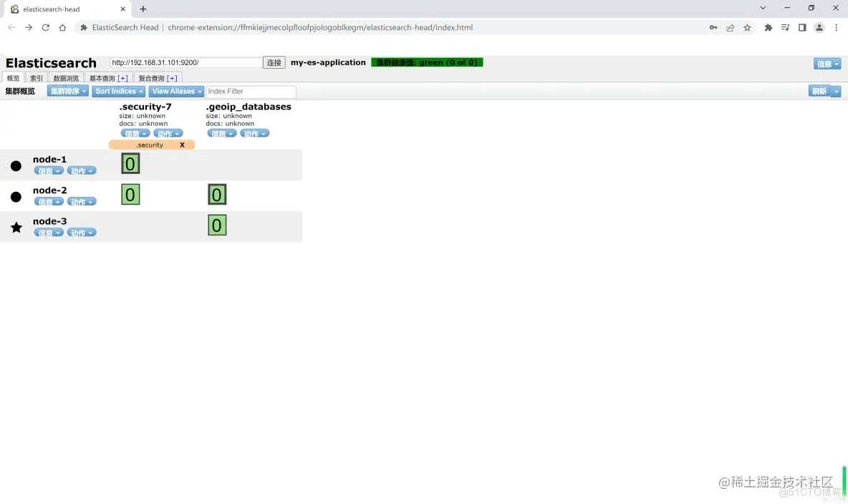The image size is (848, 504).
Task: Open the top-right 信息 dropdown
Action: coord(827,64)
